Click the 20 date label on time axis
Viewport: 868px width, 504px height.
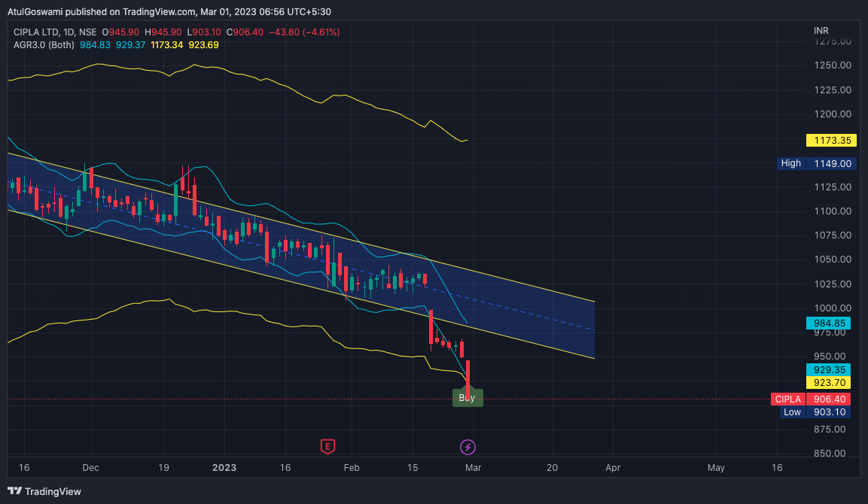[552, 467]
